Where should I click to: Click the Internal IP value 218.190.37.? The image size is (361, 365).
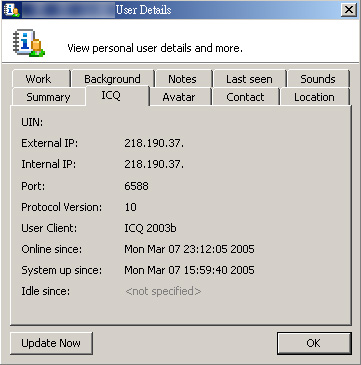(154, 164)
